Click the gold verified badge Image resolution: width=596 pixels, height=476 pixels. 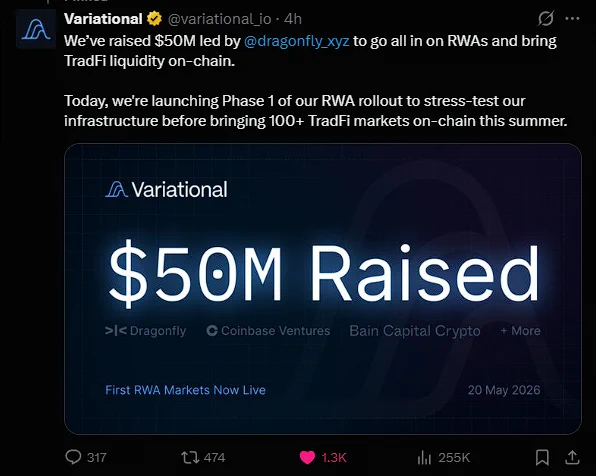point(154,19)
